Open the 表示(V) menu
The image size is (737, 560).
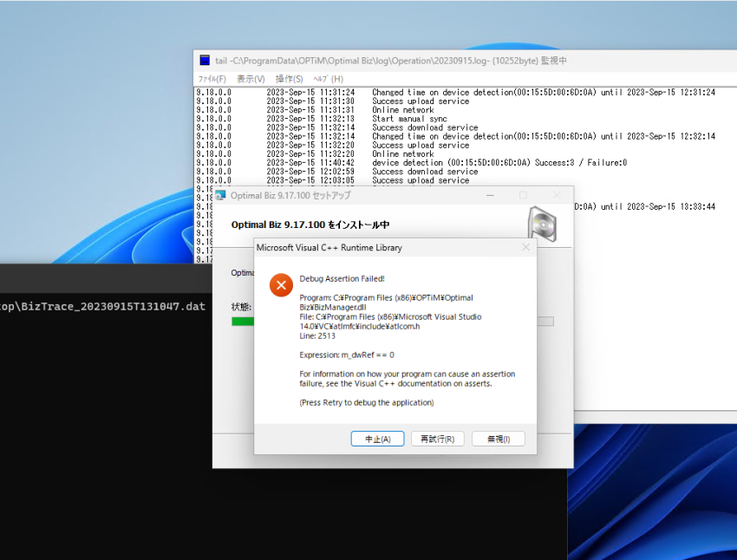click(251, 79)
